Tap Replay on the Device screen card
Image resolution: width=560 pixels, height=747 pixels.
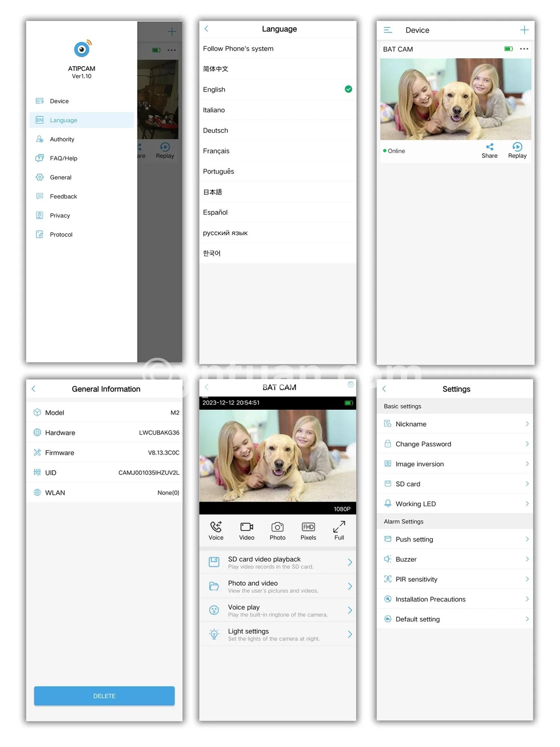coord(517,150)
